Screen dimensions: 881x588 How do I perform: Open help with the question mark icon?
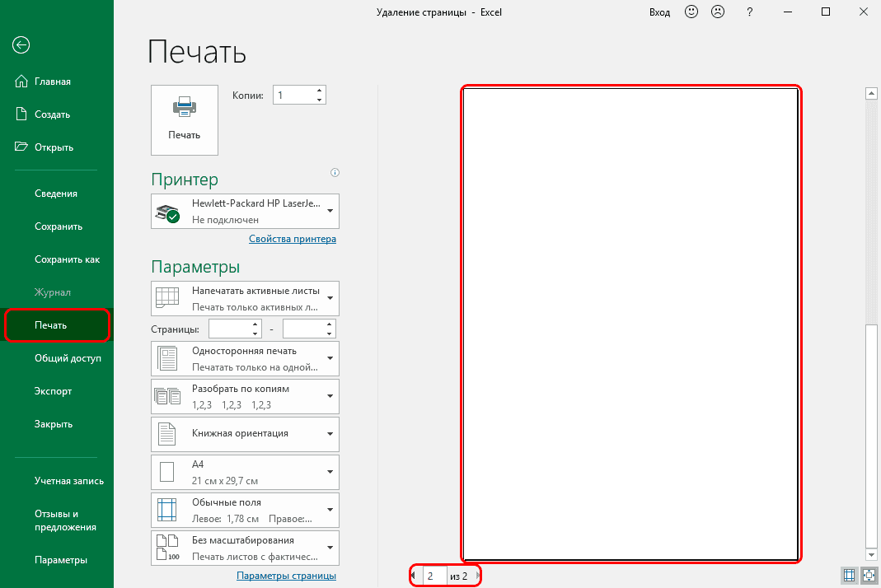click(x=749, y=12)
